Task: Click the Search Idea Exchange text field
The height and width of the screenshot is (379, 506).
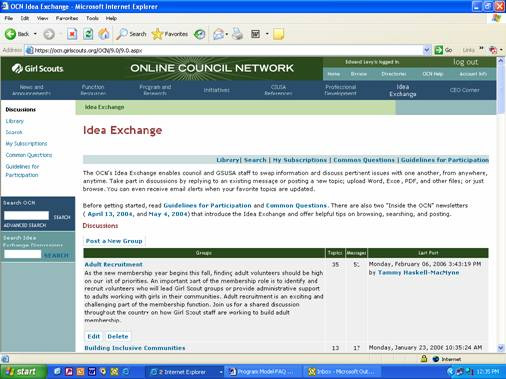Action: click(x=23, y=255)
